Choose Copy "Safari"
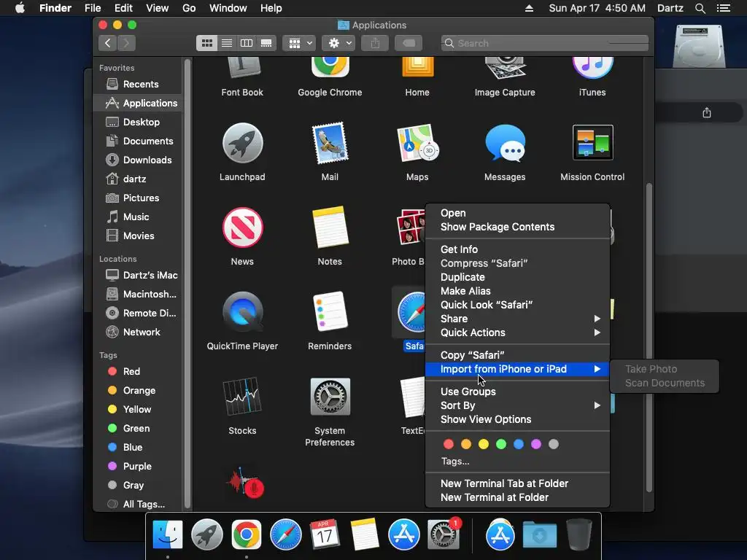Screen dimensions: 747x560 pos(517,355)
